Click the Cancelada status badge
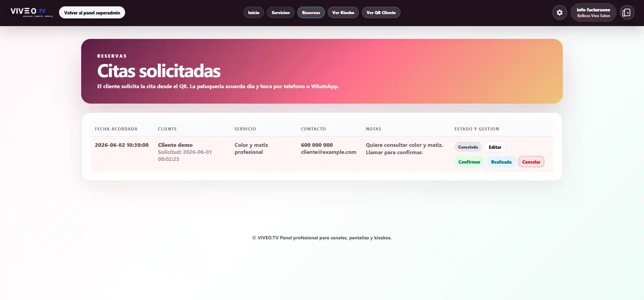Viewport: 644px width, 300px height. click(468, 147)
